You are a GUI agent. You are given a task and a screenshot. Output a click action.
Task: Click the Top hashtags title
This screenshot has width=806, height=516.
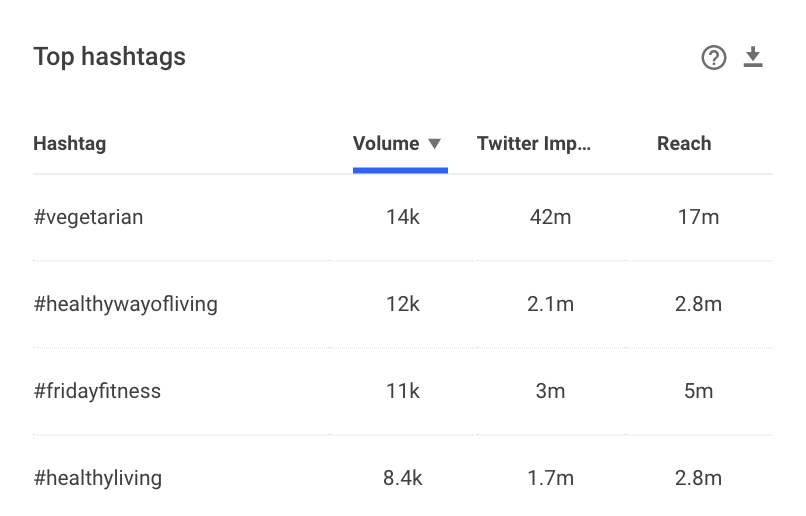(109, 57)
